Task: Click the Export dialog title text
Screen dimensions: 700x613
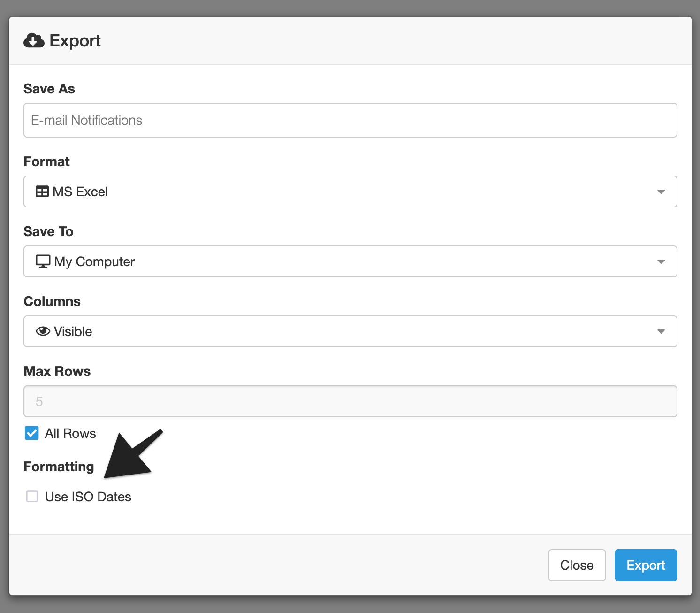Action: coord(75,41)
